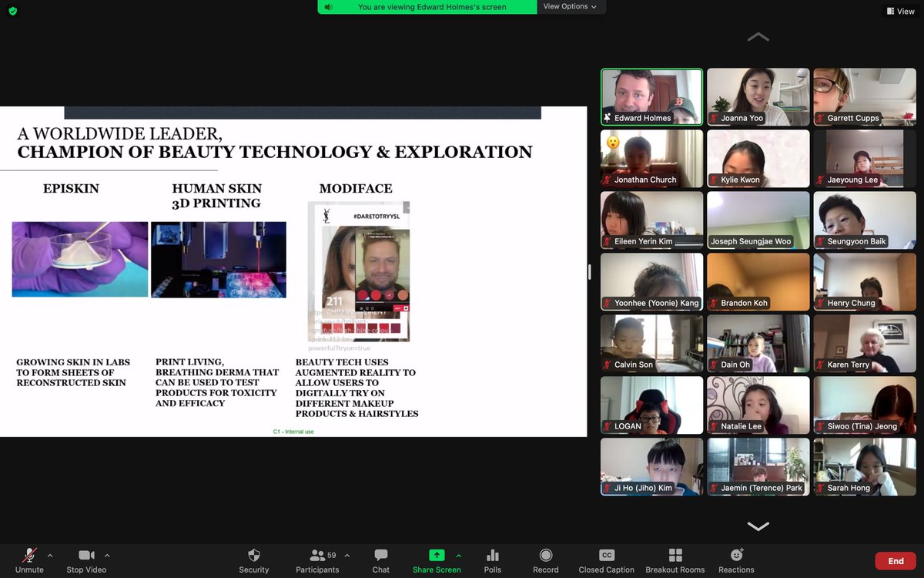Viewport: 924px width, 578px height.
Task: Select Joanna Yoo's video tile
Action: pyautogui.click(x=758, y=97)
